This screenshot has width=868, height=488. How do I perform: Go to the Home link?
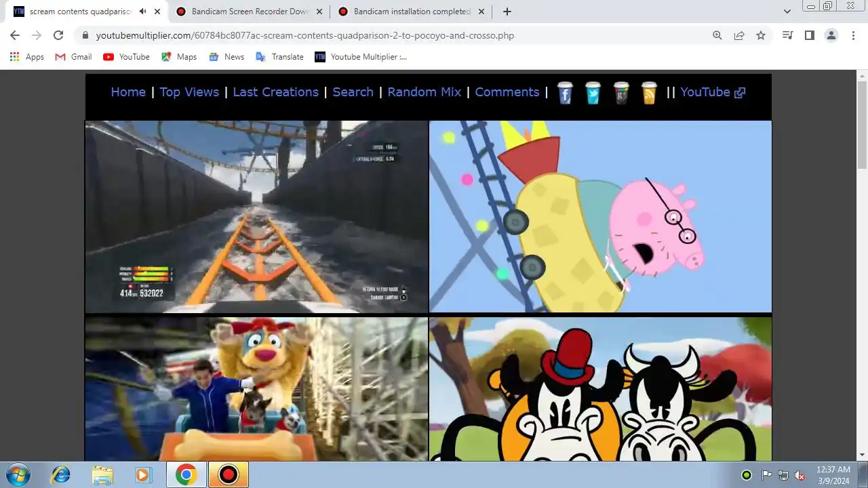coord(128,92)
